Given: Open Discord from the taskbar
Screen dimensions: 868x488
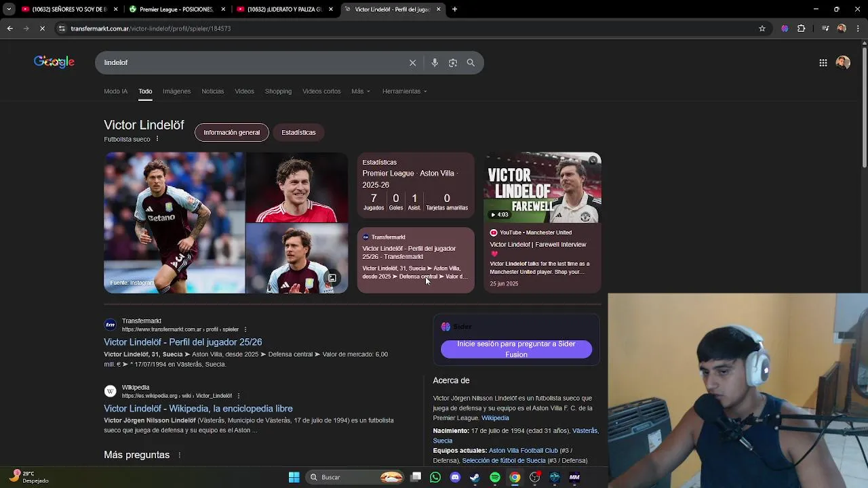Looking at the screenshot, I should [455, 477].
